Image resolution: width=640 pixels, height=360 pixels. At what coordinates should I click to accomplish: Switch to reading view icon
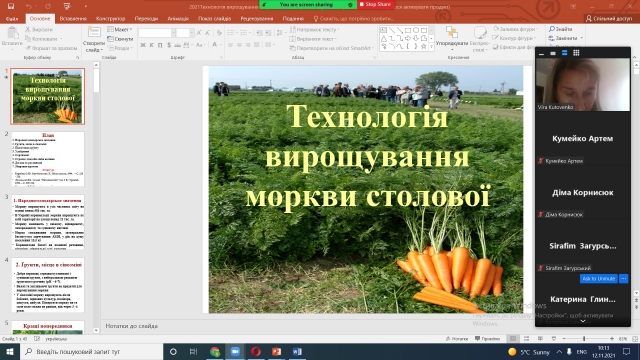(540, 339)
